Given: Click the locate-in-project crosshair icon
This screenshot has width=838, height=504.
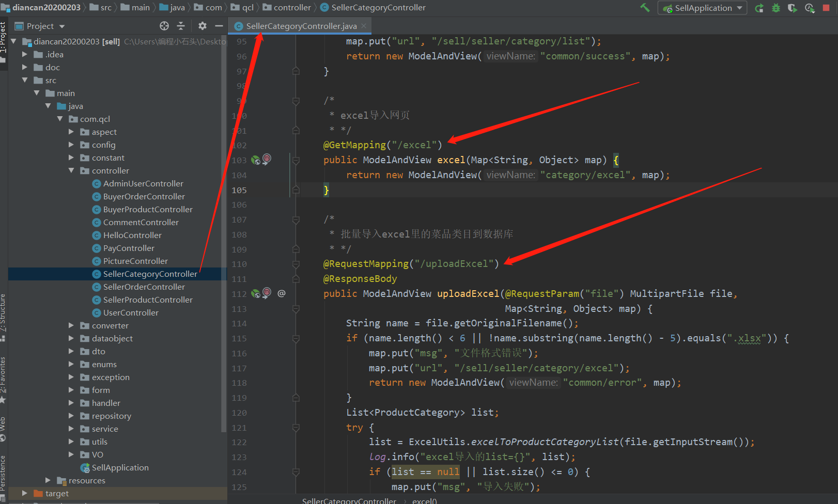Looking at the screenshot, I should [x=164, y=26].
